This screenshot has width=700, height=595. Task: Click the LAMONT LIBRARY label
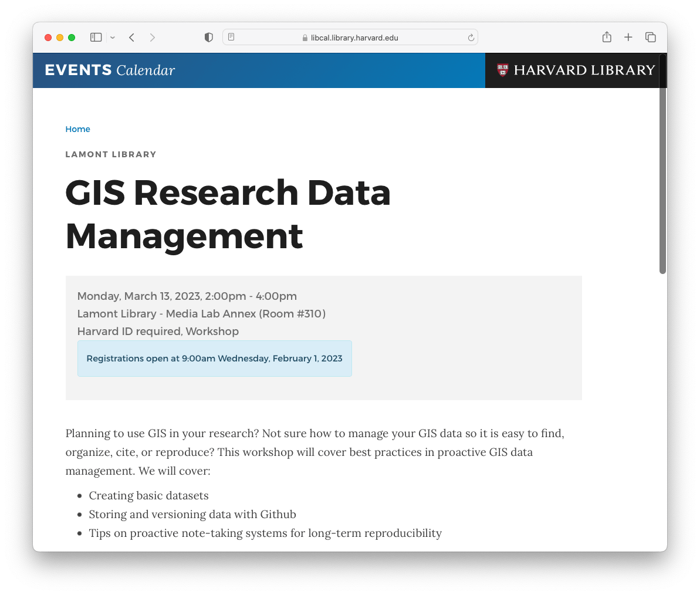coord(110,154)
